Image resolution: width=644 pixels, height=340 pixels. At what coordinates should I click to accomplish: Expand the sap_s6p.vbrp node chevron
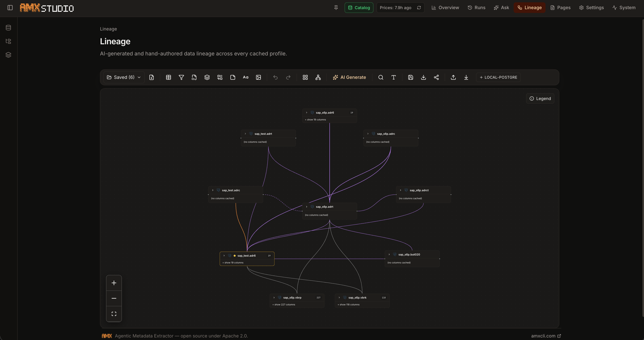coord(274,298)
